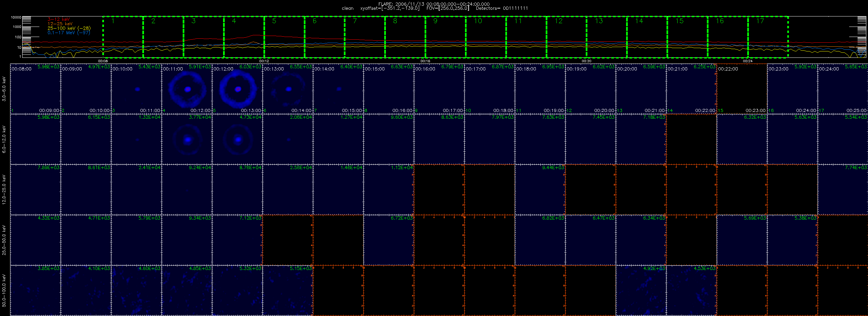This screenshot has width=868, height=316.
Task: Click the 00:12 tick label below the lightcurve
Action: tap(264, 61)
